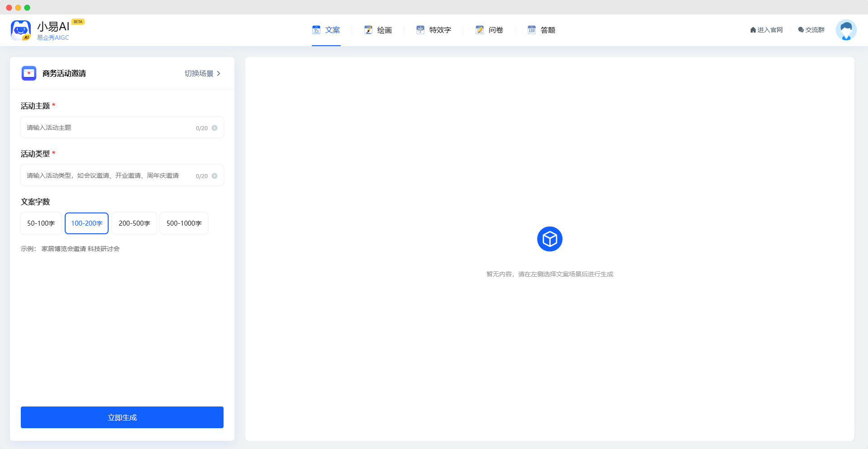The width and height of the screenshot is (868, 449).
Task: Expand the 切换场景 scene switcher
Action: point(203,73)
